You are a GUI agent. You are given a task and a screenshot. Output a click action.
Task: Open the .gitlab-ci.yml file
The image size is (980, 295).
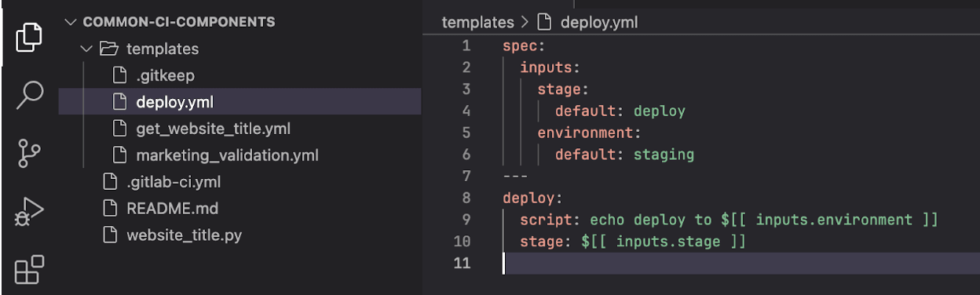[x=174, y=182]
